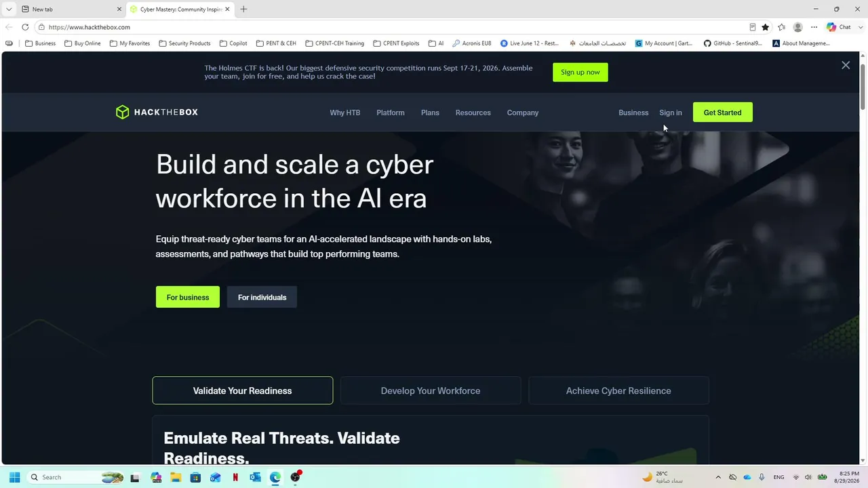868x488 pixels.
Task: Refresh the page with the reload icon
Action: (25, 27)
